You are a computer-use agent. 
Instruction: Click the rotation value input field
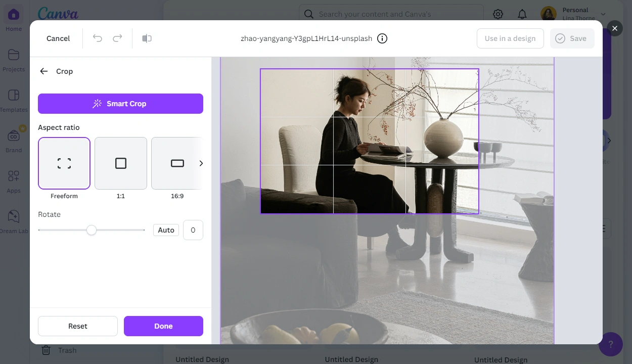[x=193, y=230]
